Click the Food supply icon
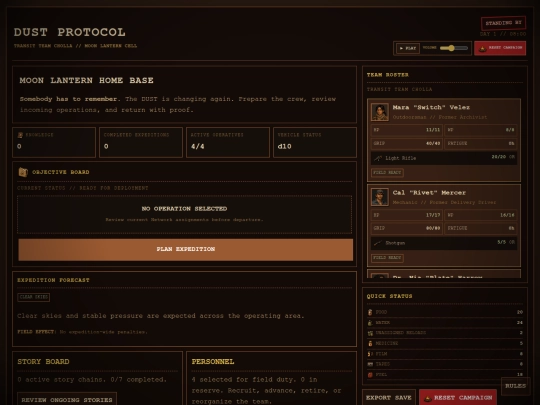The width and height of the screenshot is (540, 405). (370, 312)
